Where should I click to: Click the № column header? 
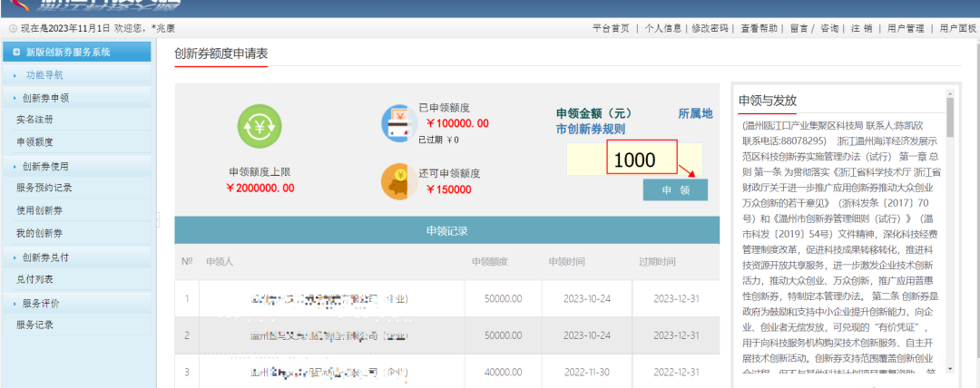(186, 261)
